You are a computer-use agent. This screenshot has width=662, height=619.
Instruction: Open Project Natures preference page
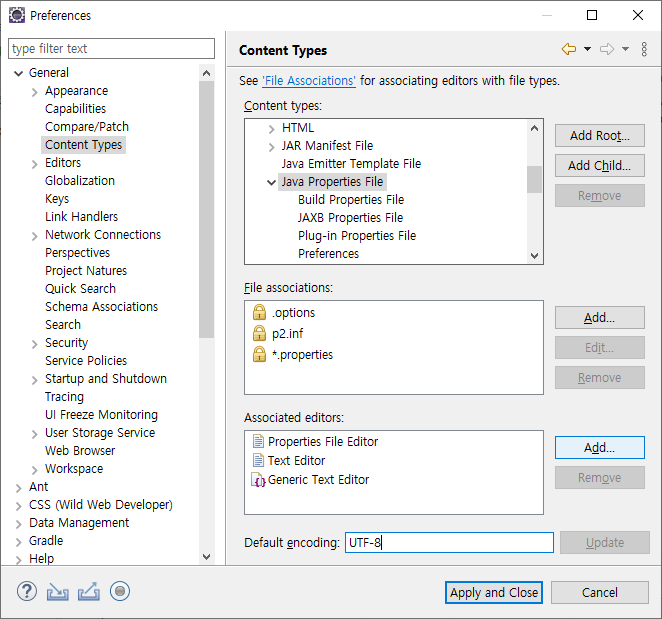point(86,271)
